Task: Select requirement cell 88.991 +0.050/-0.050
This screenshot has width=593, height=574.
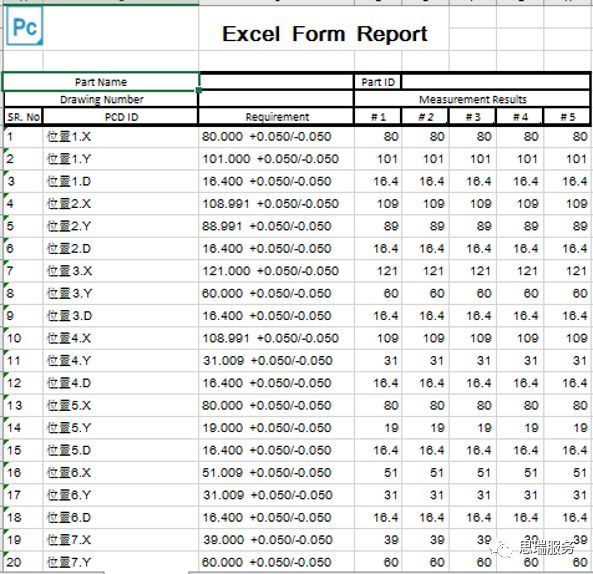Action: (276, 226)
